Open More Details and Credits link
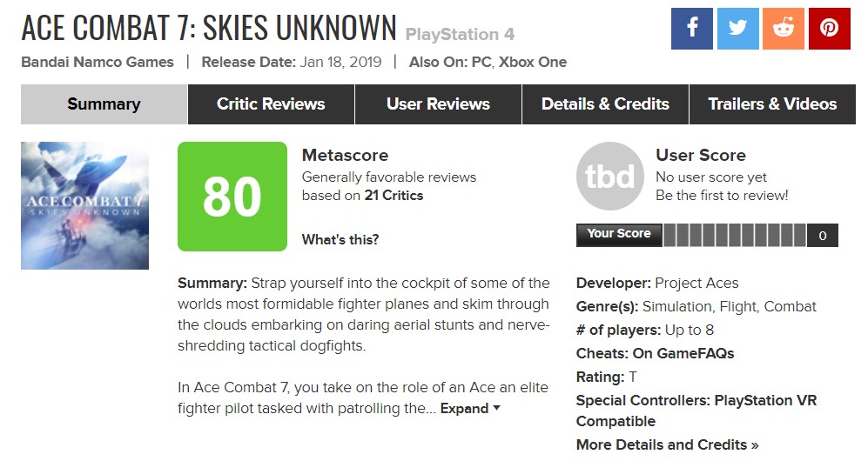Image resolution: width=868 pixels, height=461 pixels. (667, 444)
